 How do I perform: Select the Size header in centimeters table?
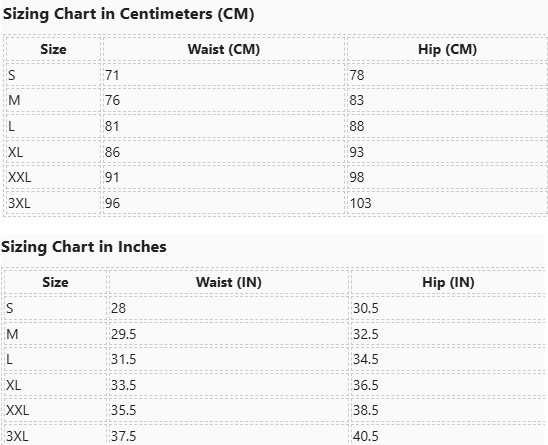pyautogui.click(x=53, y=49)
